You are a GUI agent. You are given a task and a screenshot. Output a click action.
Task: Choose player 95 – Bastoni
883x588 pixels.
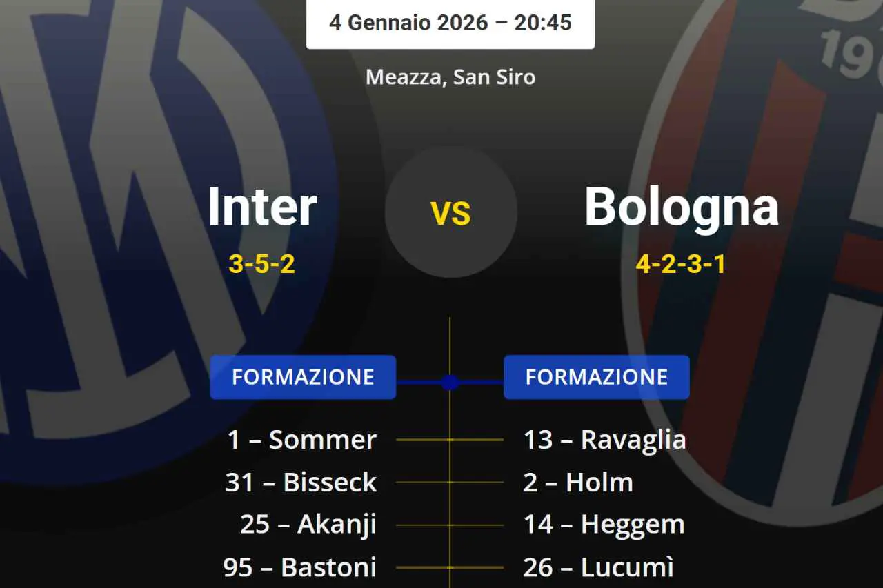pos(300,567)
